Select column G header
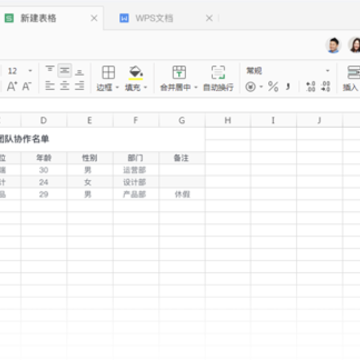This screenshot has height=360, width=360. [182, 120]
